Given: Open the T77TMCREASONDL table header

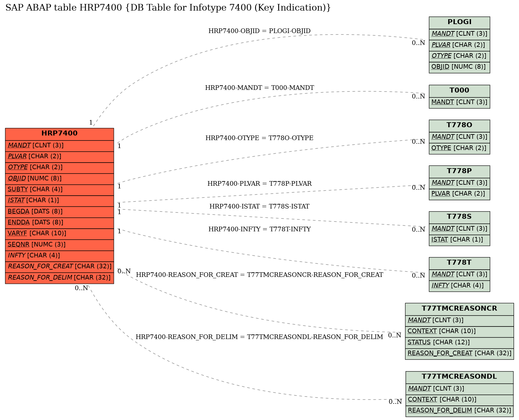Looking at the screenshot, I should (459, 377).
